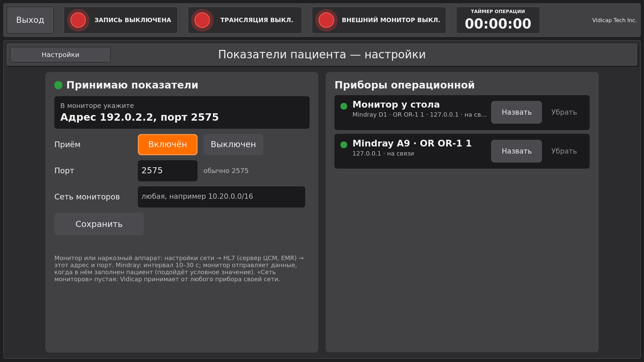Click the hint text обычно 2575
Viewport: 644px width, 362px height.
coord(226,171)
